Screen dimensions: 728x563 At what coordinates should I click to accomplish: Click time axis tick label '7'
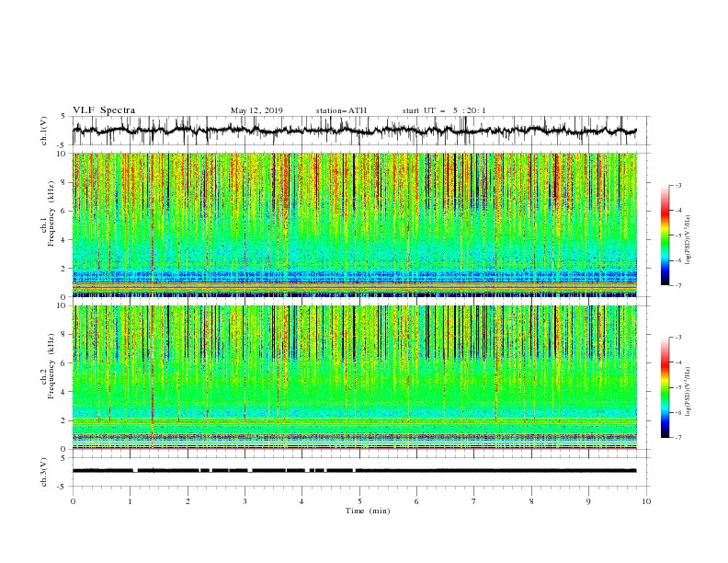(x=474, y=501)
